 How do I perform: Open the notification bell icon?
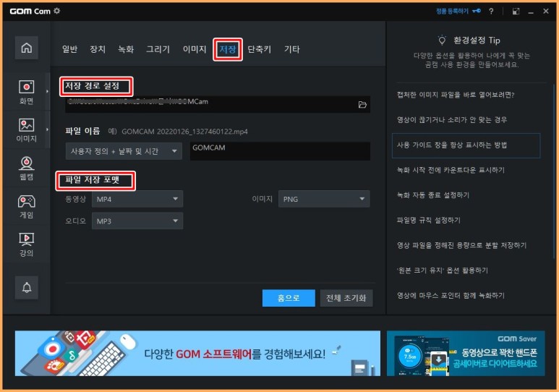point(26,287)
